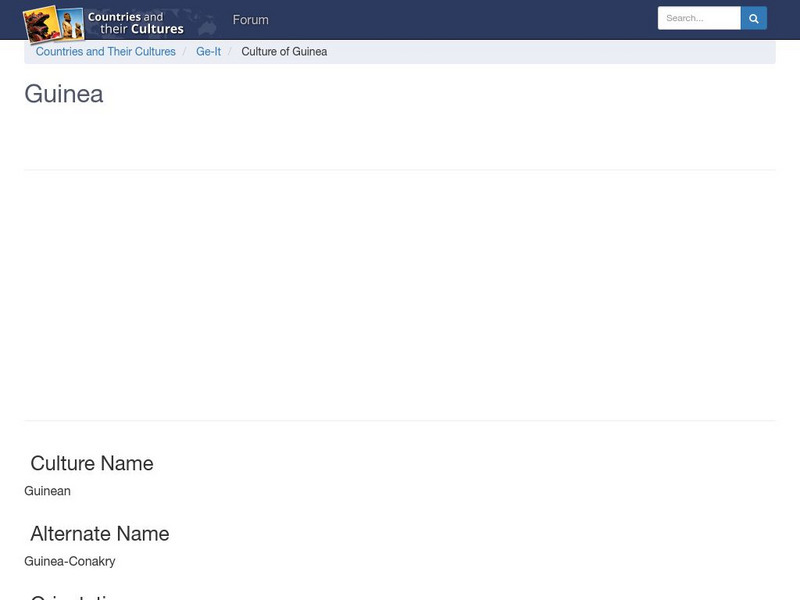The image size is (800, 600).
Task: Click the Countries and their Cultures logo
Action: (x=120, y=23)
